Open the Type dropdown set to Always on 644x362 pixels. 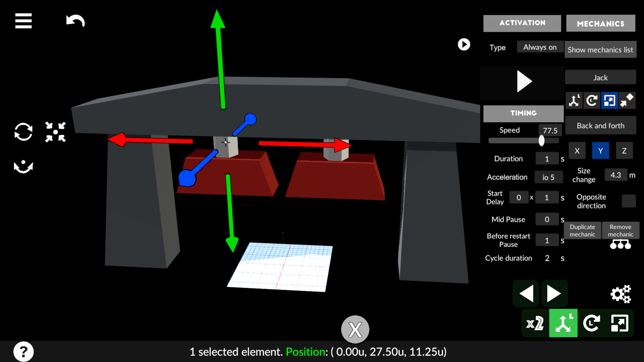coord(540,47)
